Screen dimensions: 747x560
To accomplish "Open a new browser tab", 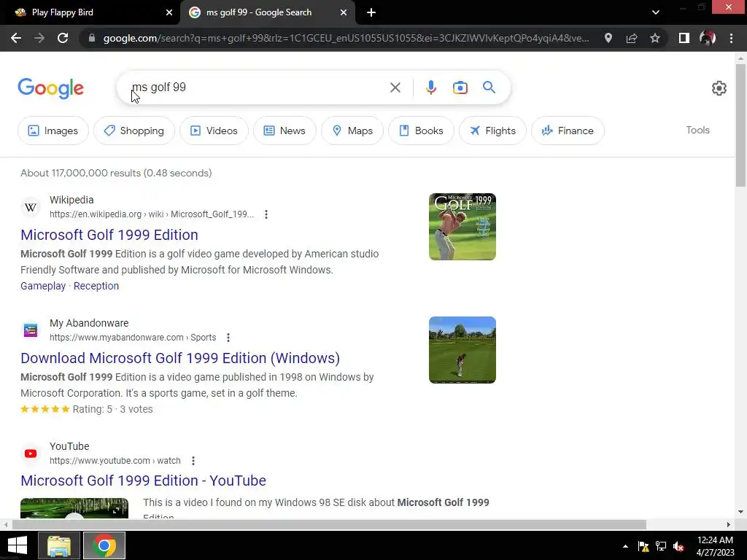I will (x=371, y=13).
